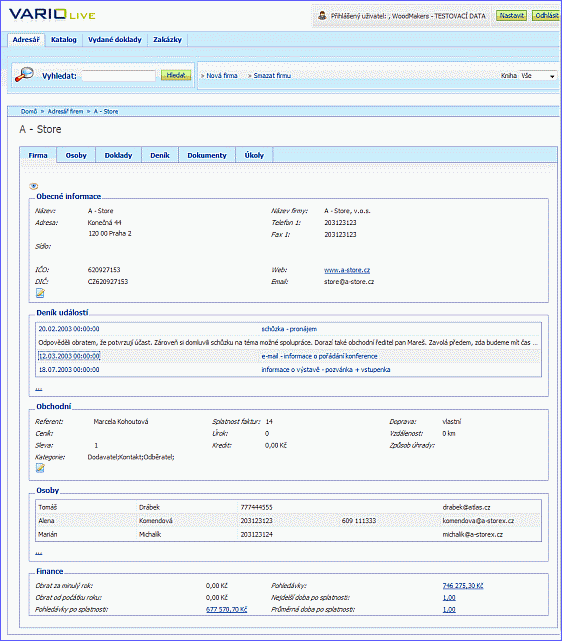Select the Úkoly sub-tab
This screenshot has height=641, width=562.
pyautogui.click(x=254, y=155)
